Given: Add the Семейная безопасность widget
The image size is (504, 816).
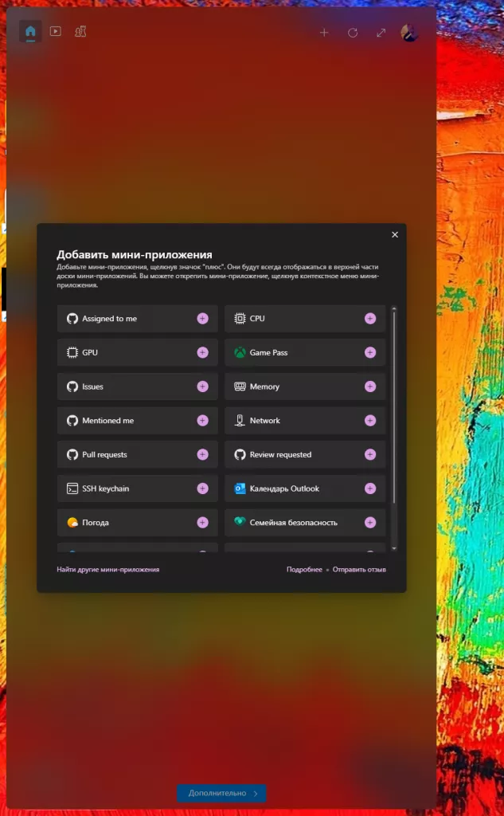Looking at the screenshot, I should click(369, 523).
